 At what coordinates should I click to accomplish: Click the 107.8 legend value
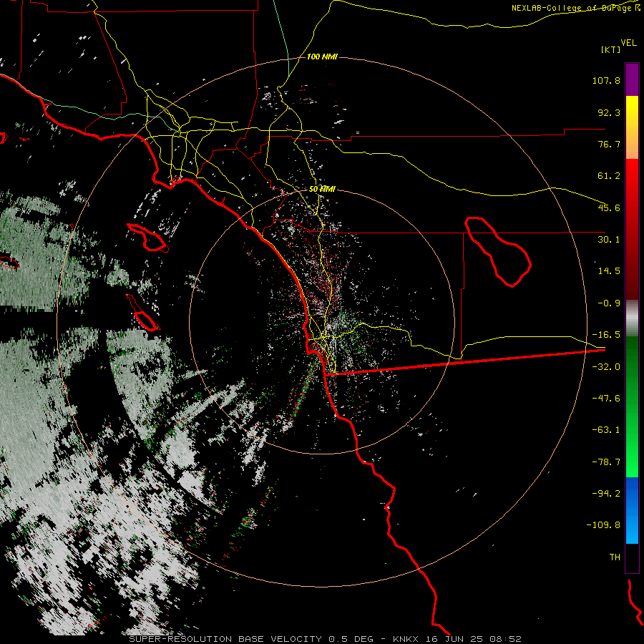606,80
